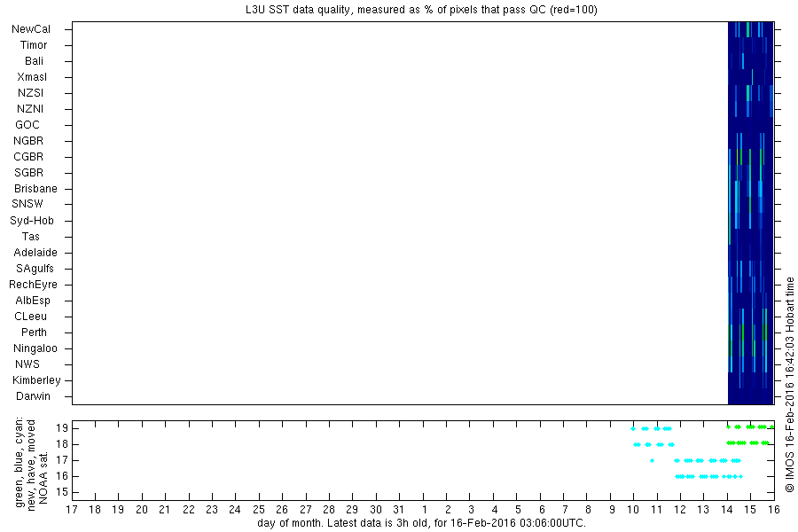Viewport: 798px width, 532px height.
Task: Click satellite number 16 on the lower axis
Action: [x=61, y=476]
